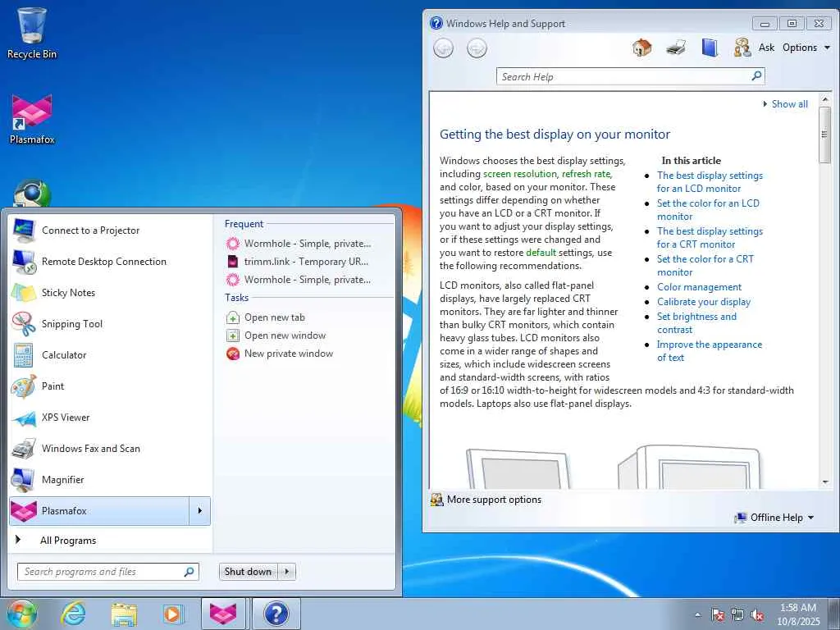Click the Shut down button
This screenshot has width=840, height=630.
pyautogui.click(x=248, y=572)
